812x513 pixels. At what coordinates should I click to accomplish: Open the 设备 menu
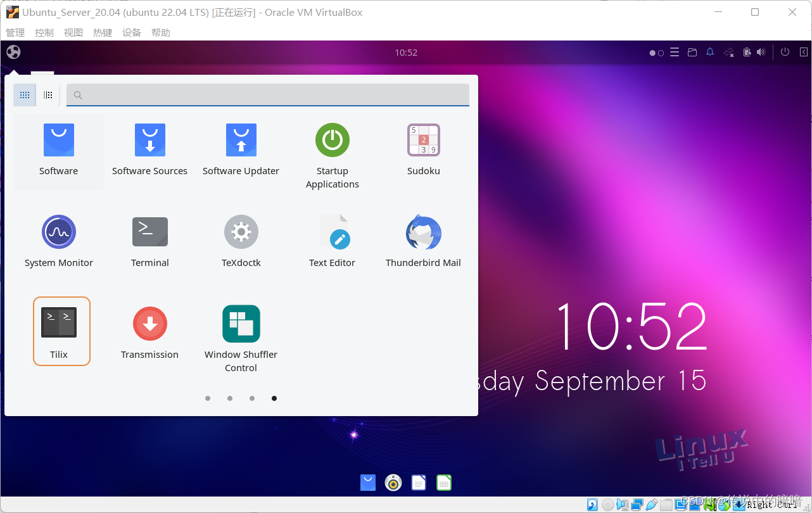[x=132, y=32]
